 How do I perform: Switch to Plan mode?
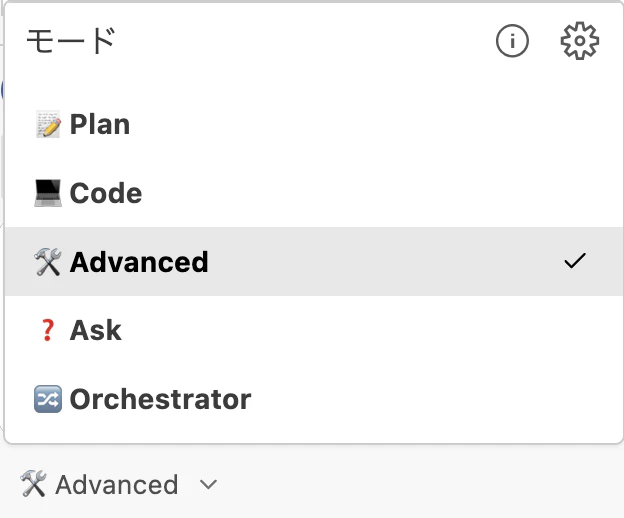pyautogui.click(x=314, y=125)
